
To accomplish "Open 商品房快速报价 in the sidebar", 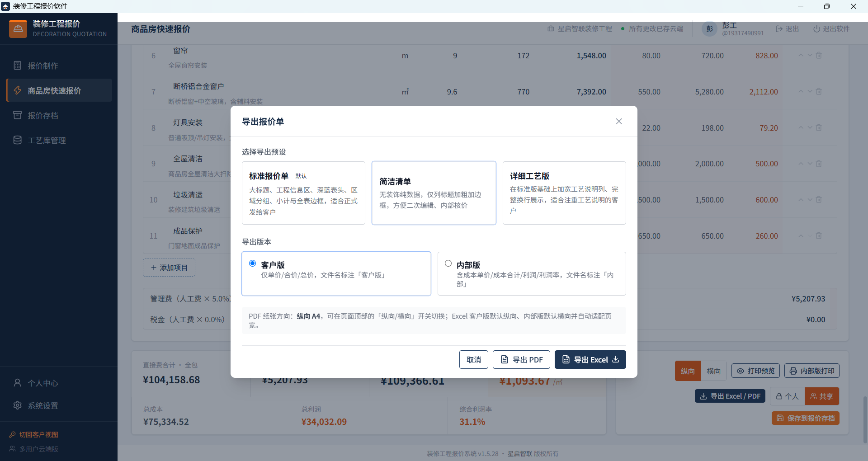I will pyautogui.click(x=59, y=90).
